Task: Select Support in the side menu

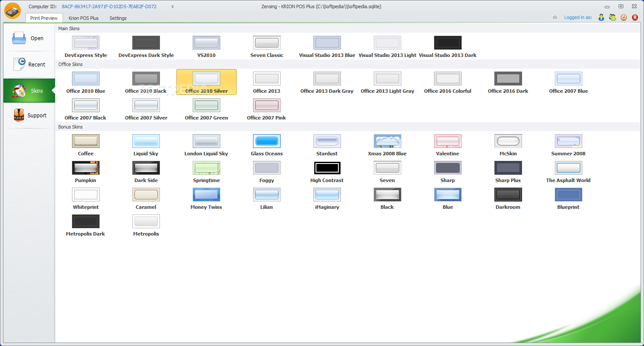Action: point(29,116)
